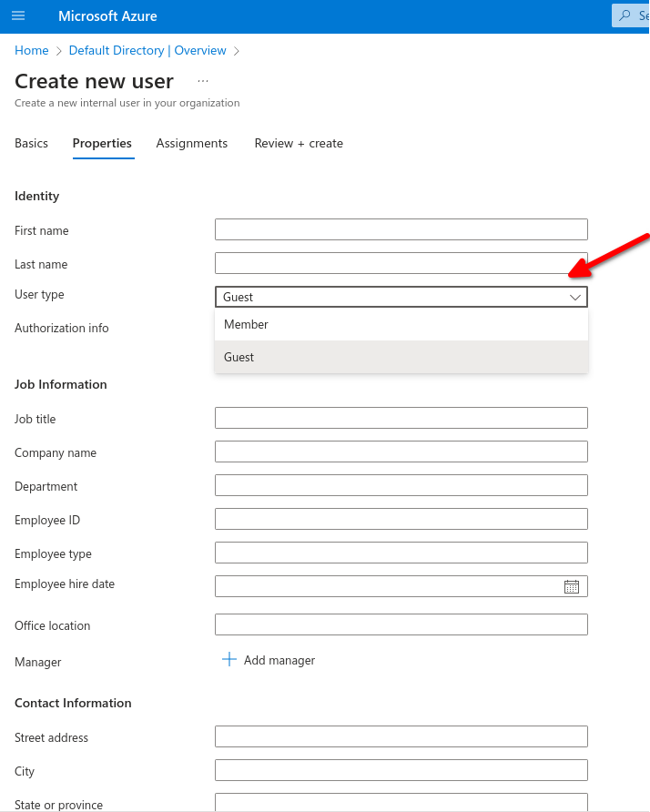The width and height of the screenshot is (650, 812).
Task: Switch to the Basics tab
Action: [x=31, y=144]
